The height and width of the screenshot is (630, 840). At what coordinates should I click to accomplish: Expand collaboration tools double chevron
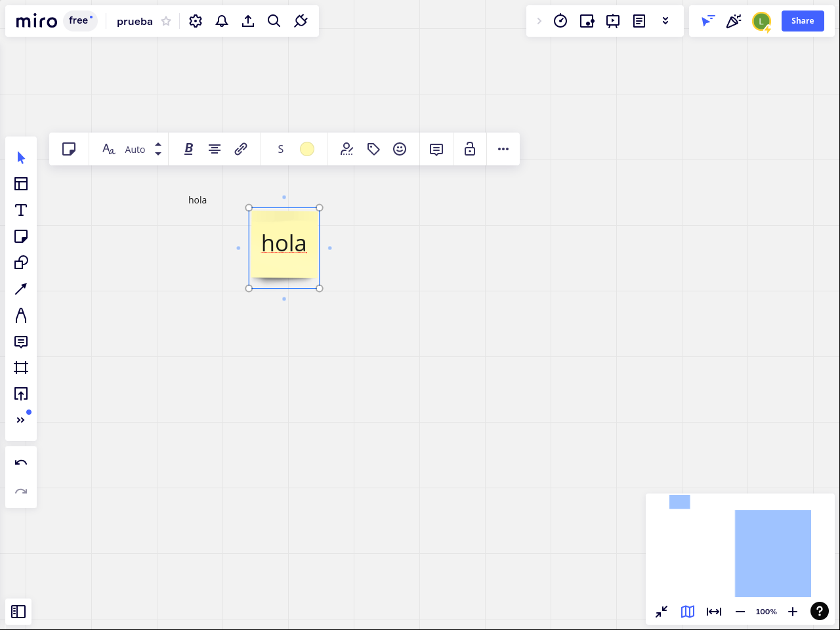tap(665, 21)
